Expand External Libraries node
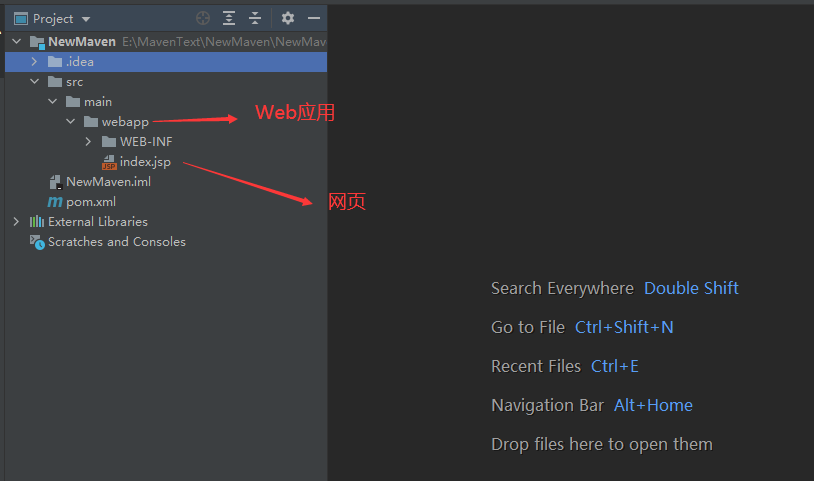Image resolution: width=814 pixels, height=481 pixels. pos(15,222)
